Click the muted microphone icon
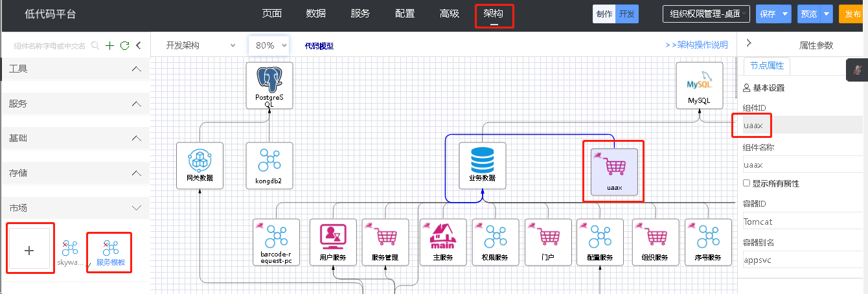 858,69
